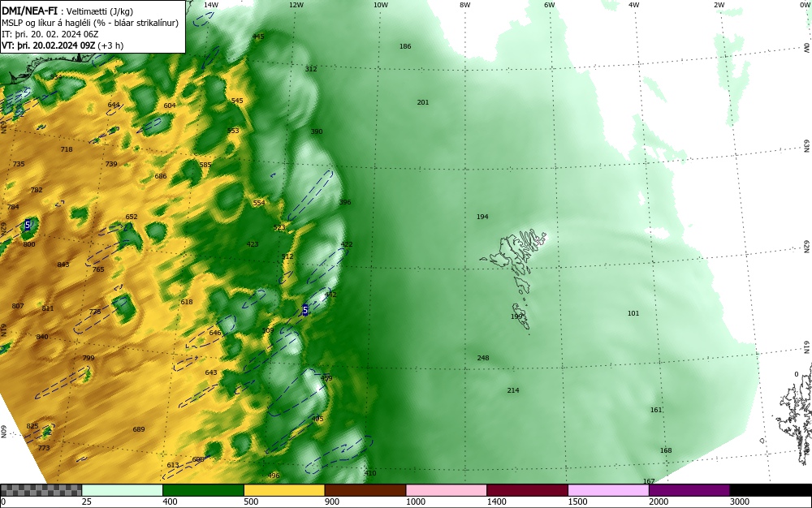Click the map value '248'
Screen dimensions: 812x508
483,358
